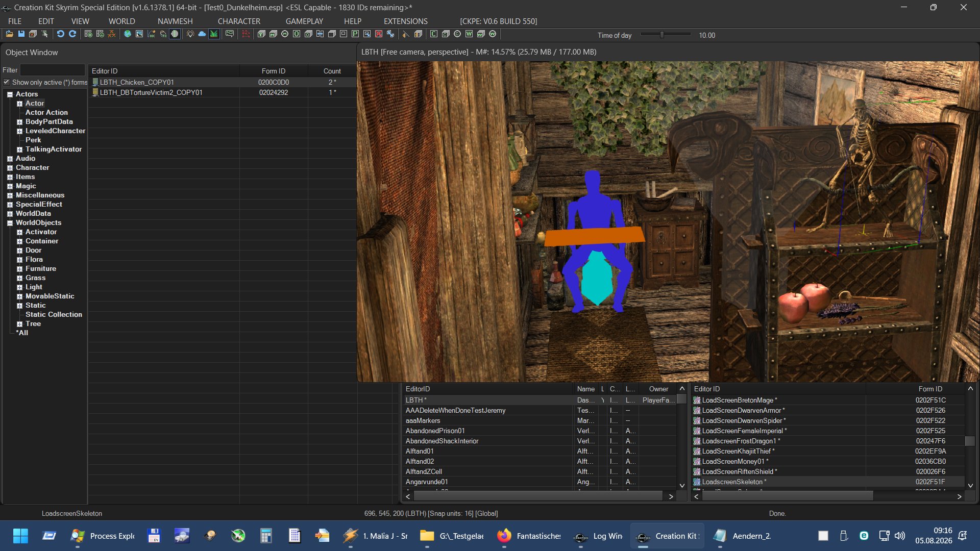Expand the BodyPartData tree node

click(19, 122)
